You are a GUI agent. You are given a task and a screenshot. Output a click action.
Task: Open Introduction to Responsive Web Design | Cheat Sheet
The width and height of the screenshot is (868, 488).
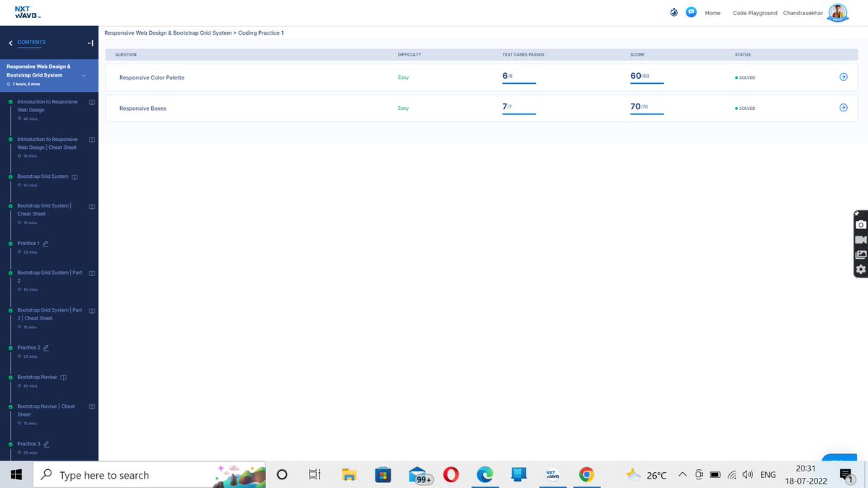pyautogui.click(x=48, y=143)
